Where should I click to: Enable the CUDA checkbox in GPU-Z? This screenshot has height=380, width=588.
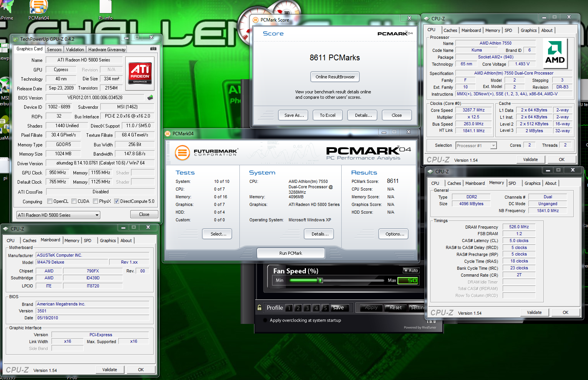74,201
